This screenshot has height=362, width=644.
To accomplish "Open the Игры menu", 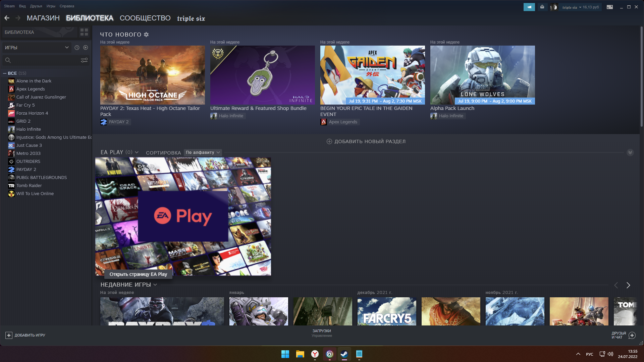I will pos(51,6).
